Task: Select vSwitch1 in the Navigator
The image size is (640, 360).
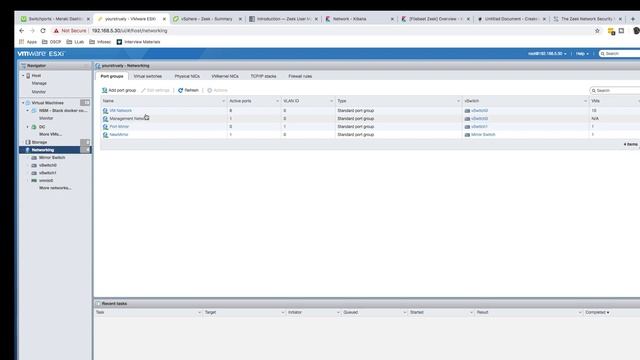Action: pos(48,173)
